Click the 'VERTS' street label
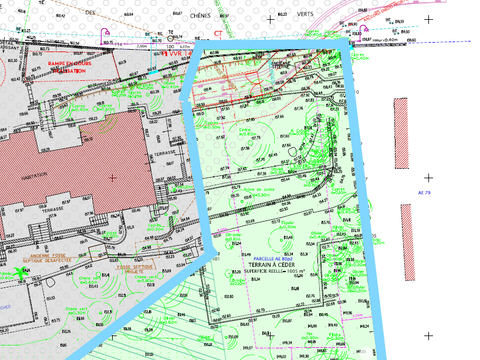 click(x=305, y=14)
